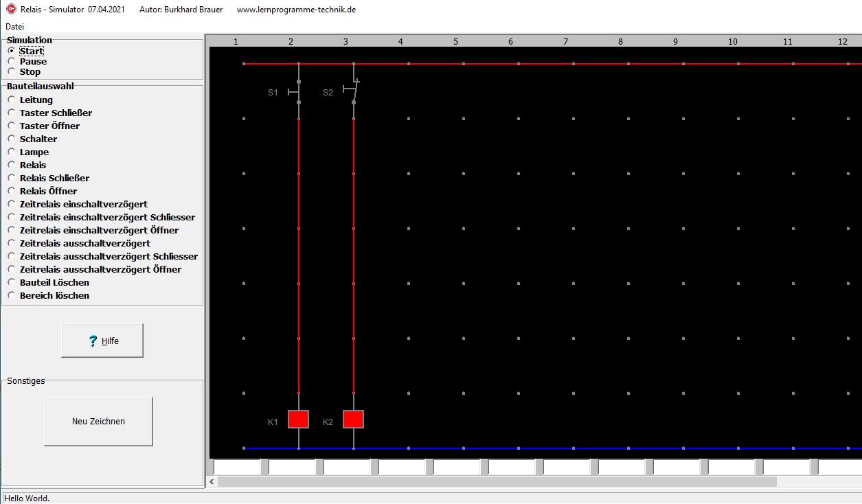Click column header 8 of the grid
The height and width of the screenshot is (504, 862).
[620, 42]
